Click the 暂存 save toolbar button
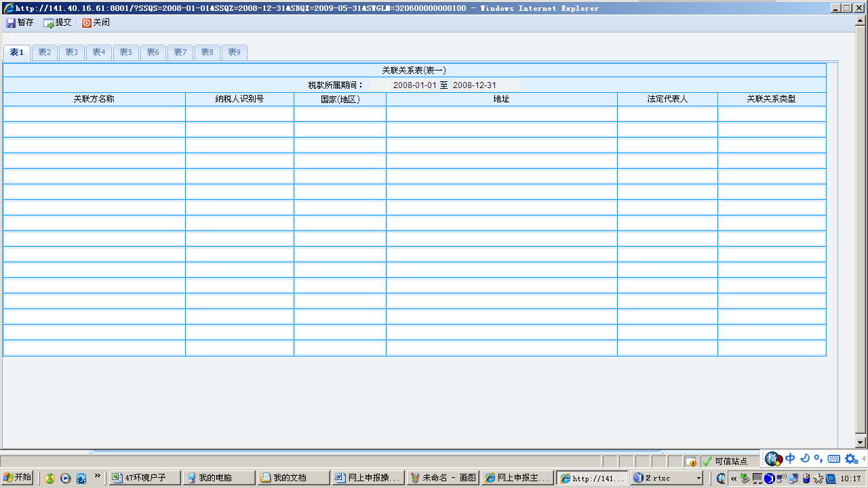The width and height of the screenshot is (868, 488). click(x=20, y=22)
